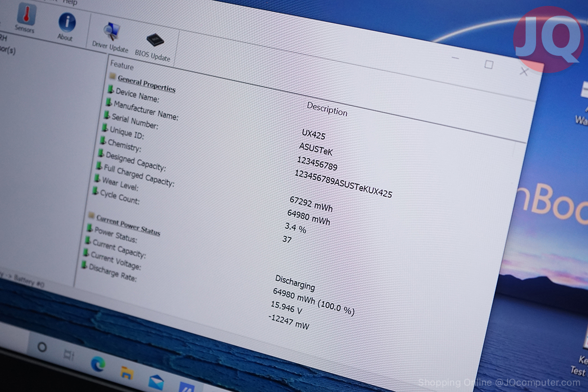Viewport: 588px width, 392px height.
Task: Select the "Wear Level:" label
Action: [x=121, y=184]
